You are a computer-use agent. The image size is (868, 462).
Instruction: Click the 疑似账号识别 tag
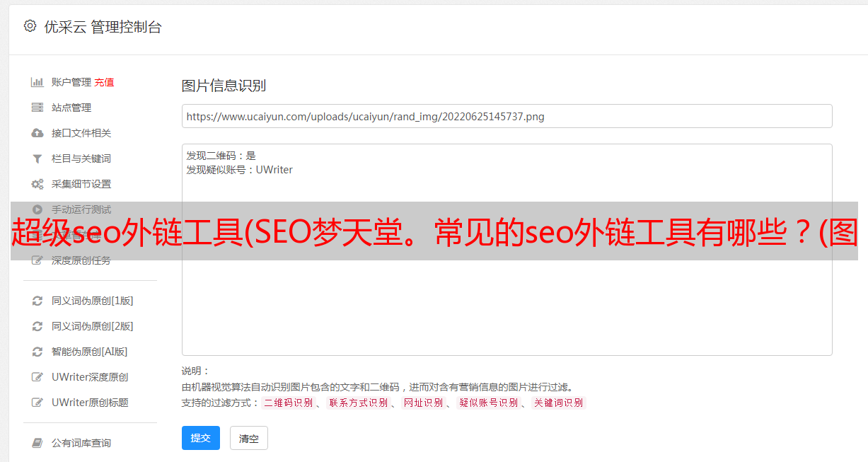[489, 403]
